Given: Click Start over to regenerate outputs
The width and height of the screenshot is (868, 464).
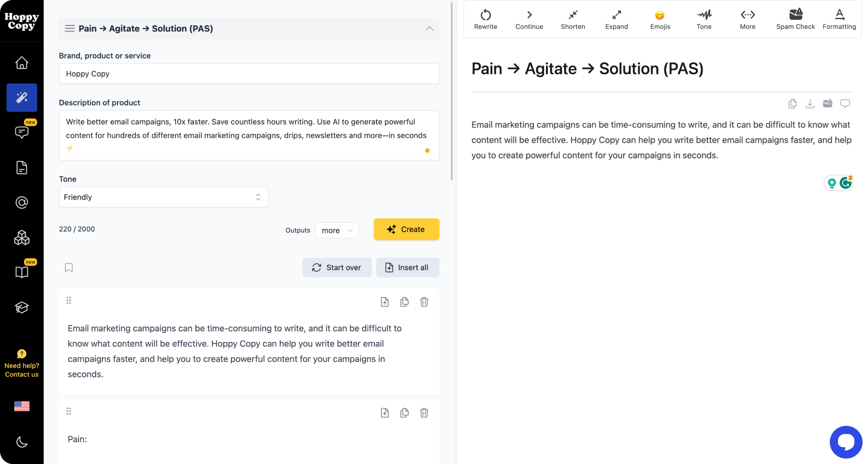Looking at the screenshot, I should tap(337, 267).
